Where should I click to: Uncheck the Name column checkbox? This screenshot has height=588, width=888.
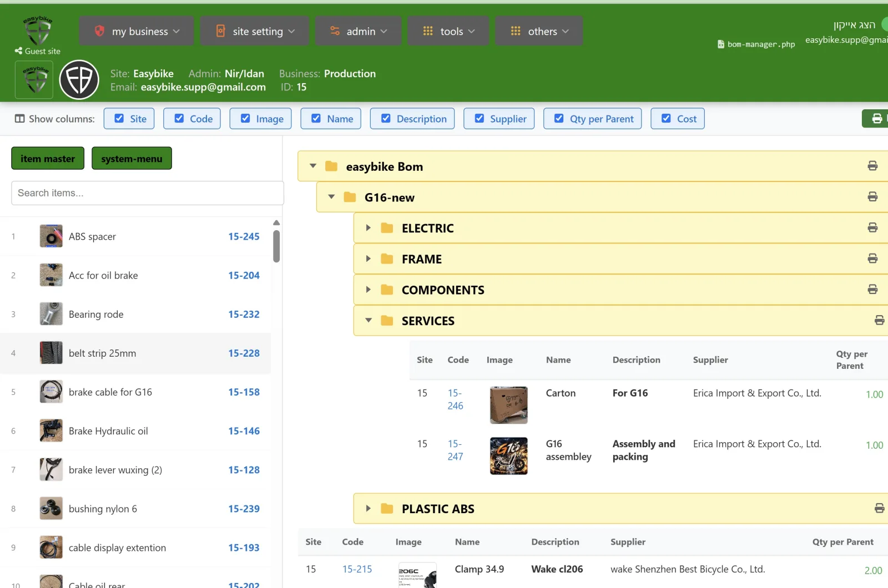tap(316, 118)
